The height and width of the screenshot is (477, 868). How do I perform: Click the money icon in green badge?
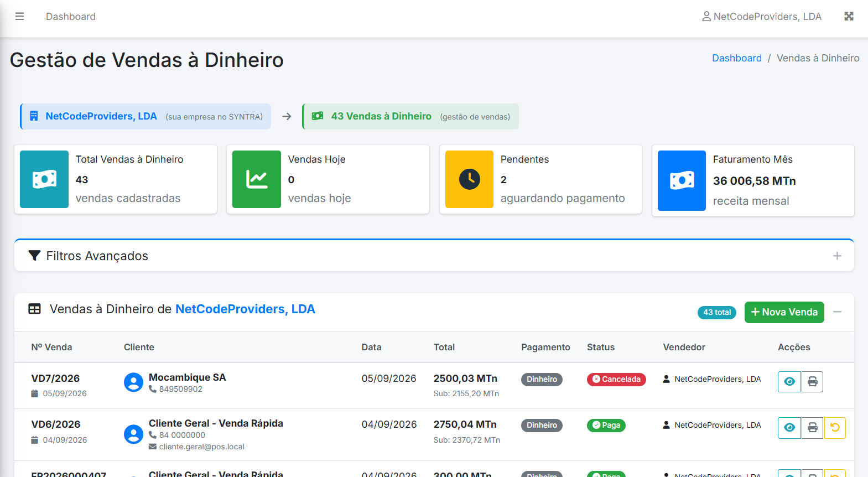point(318,116)
